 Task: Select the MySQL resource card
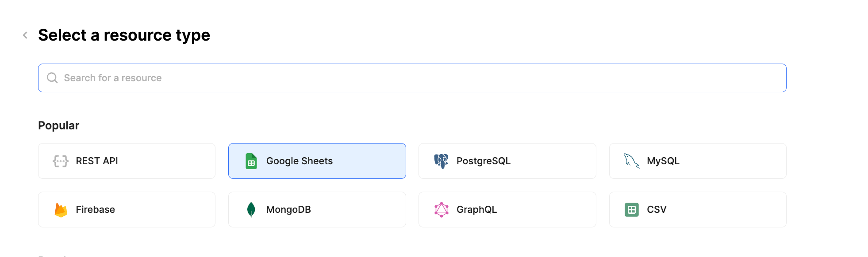coord(698,161)
